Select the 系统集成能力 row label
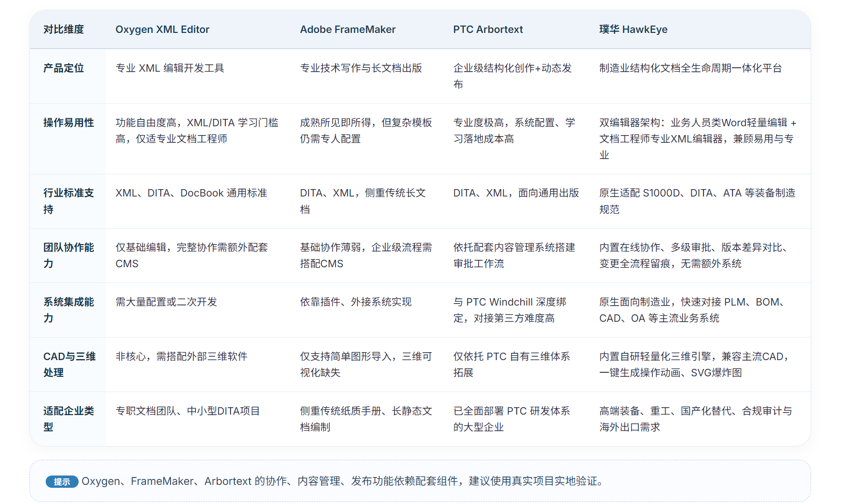Image resolution: width=843 pixels, height=504 pixels. 69,310
